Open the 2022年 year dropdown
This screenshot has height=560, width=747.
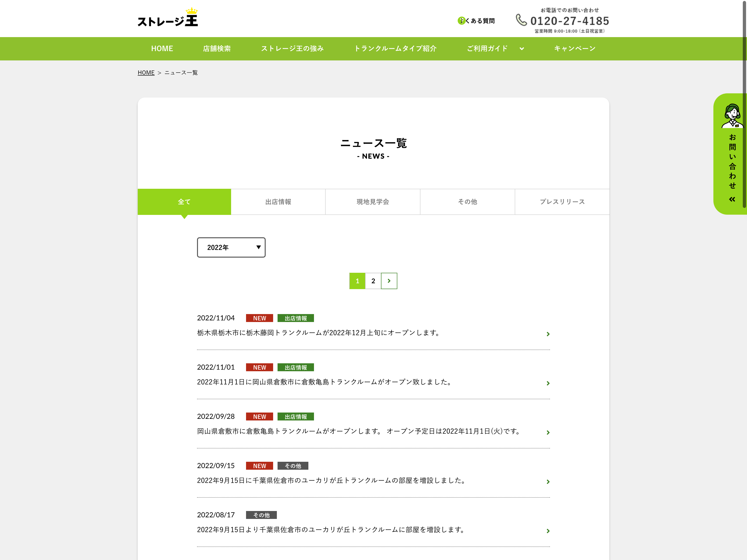coord(231,247)
